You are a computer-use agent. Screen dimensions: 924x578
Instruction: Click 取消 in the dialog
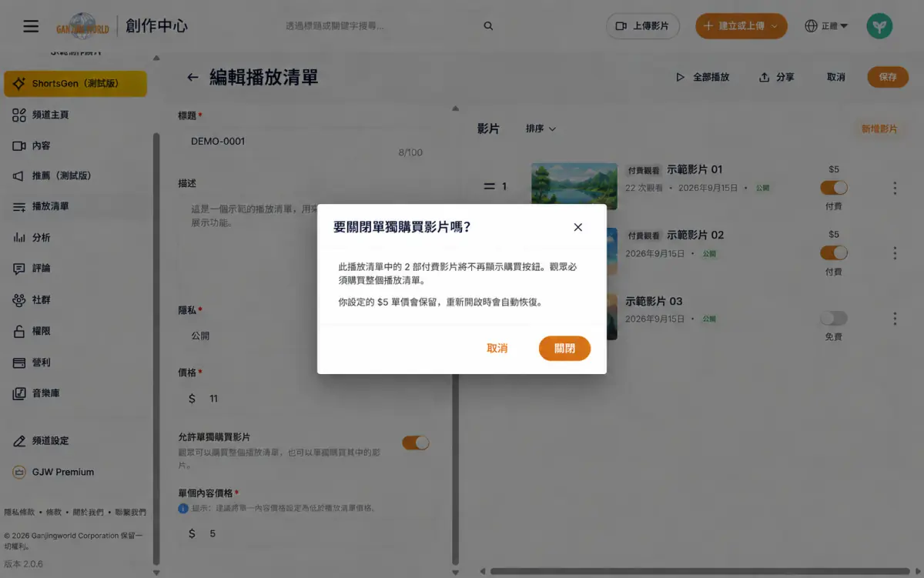pos(497,349)
